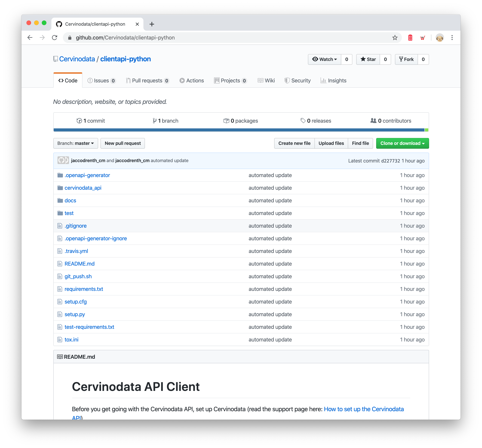Click the forks count 0

(x=423, y=59)
